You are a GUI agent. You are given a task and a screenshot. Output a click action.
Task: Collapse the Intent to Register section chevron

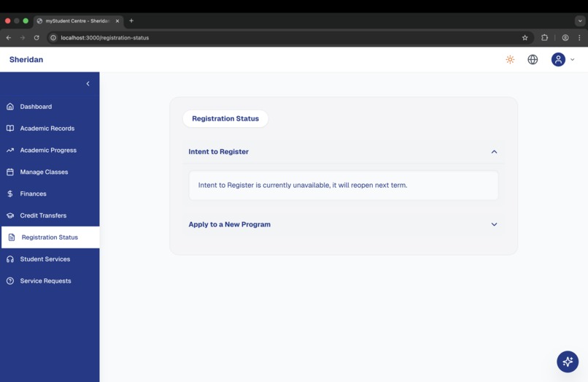[494, 152]
